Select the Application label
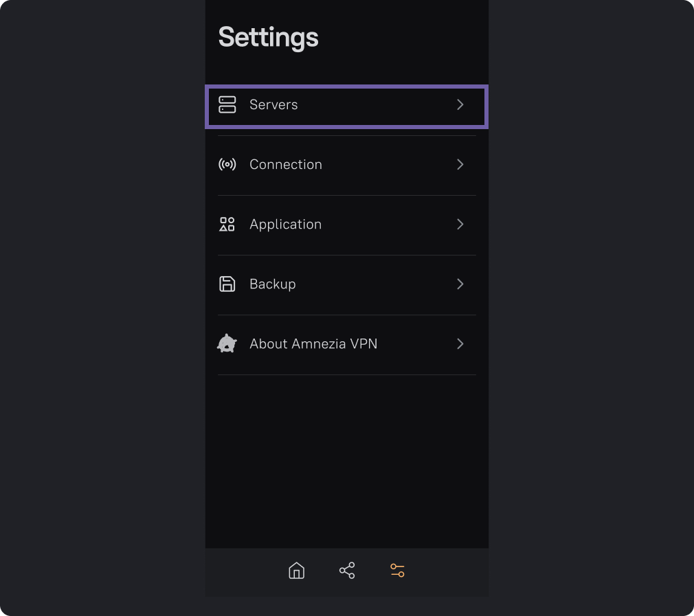 [285, 225]
